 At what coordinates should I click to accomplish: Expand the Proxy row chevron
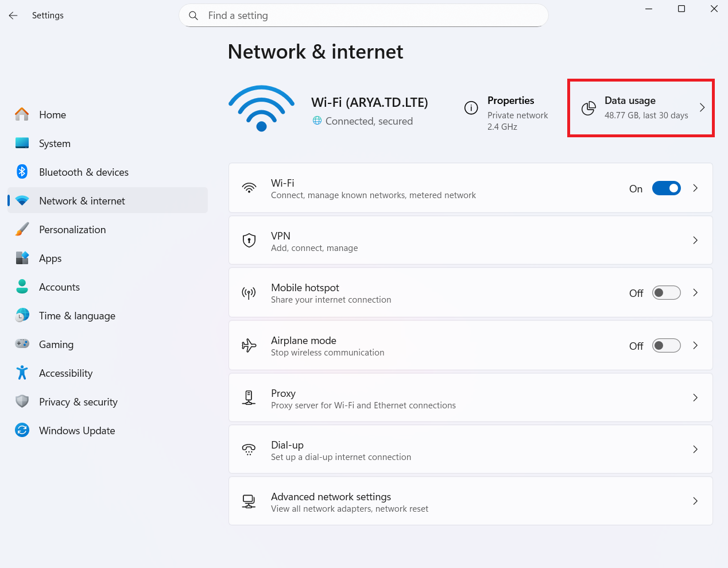coord(695,397)
